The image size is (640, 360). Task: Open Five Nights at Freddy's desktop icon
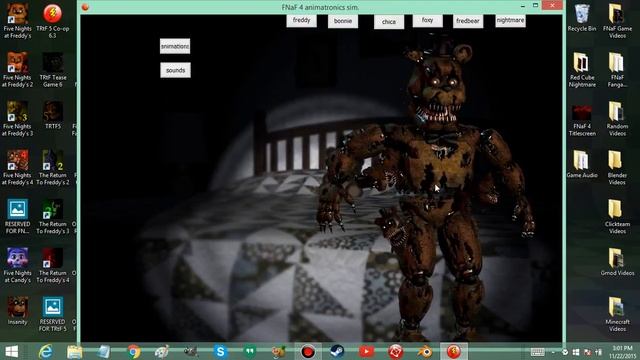point(17,20)
